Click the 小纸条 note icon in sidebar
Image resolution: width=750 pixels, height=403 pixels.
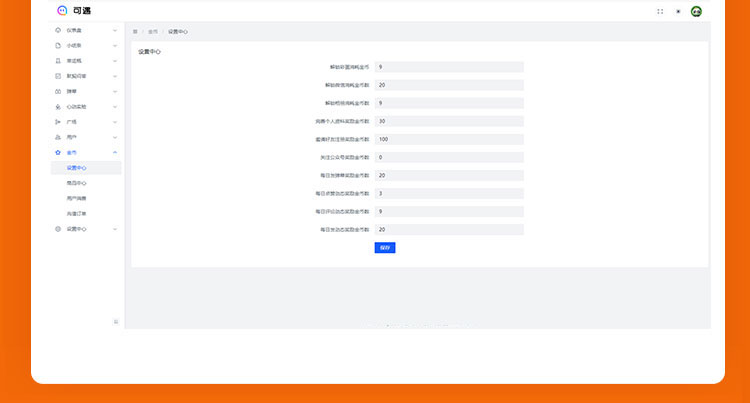point(58,46)
